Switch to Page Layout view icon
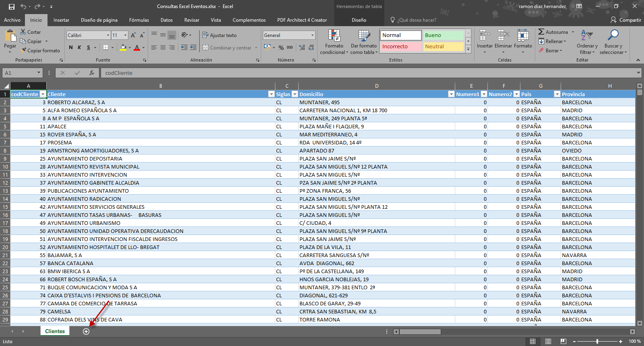This screenshot has height=346, width=644. [x=548, y=342]
